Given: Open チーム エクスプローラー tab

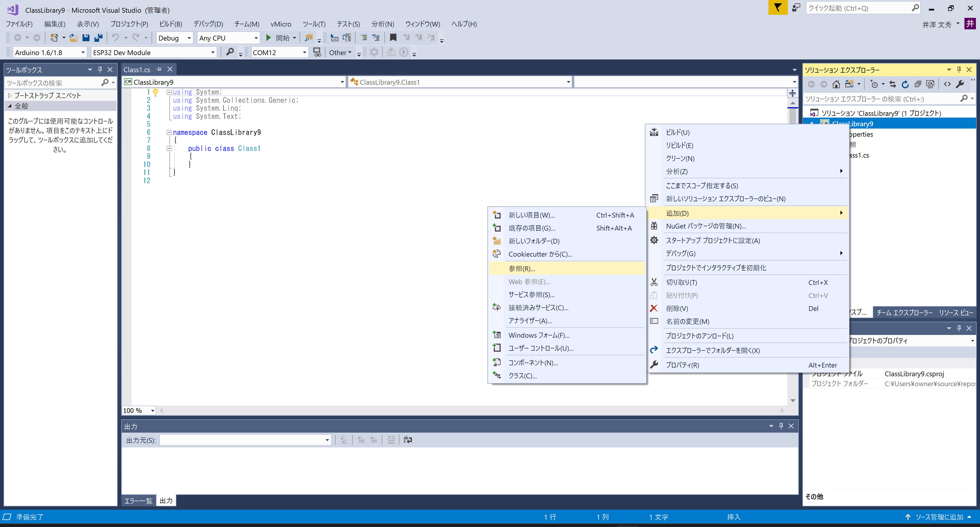Looking at the screenshot, I should pos(904,312).
